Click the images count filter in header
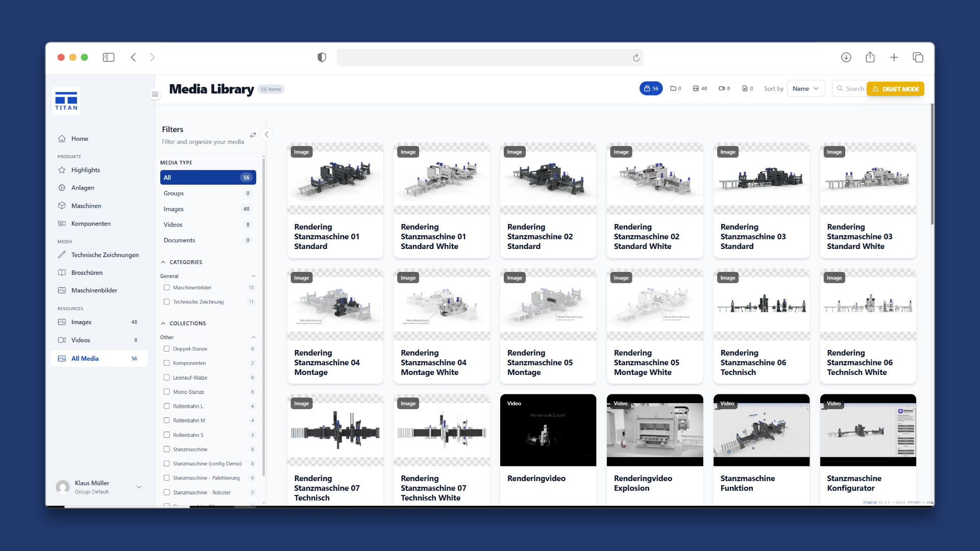This screenshot has width=980, height=551. [700, 89]
